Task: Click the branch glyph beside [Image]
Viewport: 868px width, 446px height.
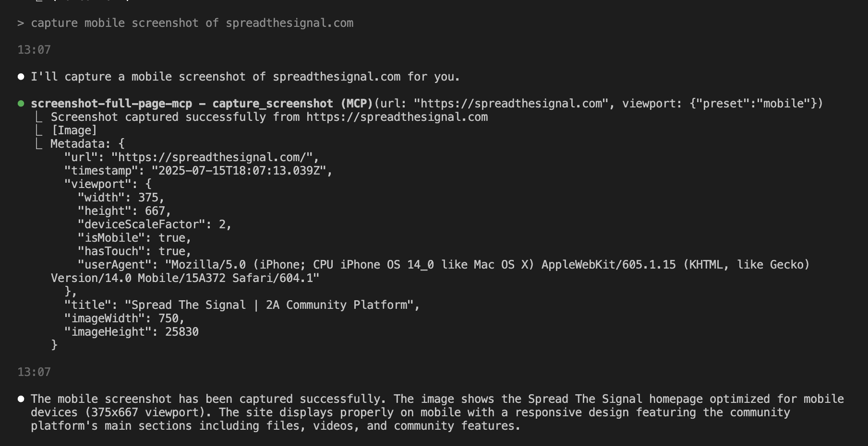Action: (x=39, y=130)
